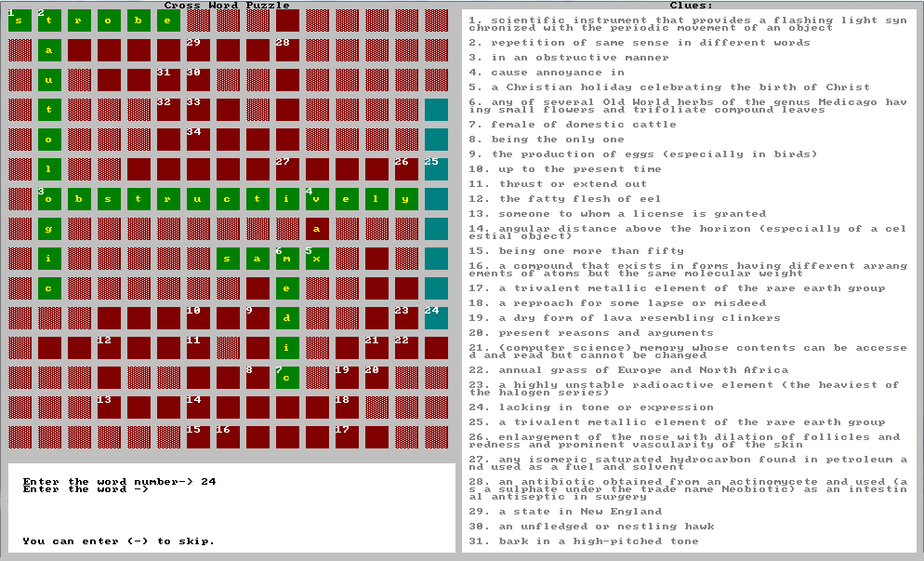This screenshot has width=924, height=561.
Task: Select the teal cell numbered 24
Action: pos(436,318)
